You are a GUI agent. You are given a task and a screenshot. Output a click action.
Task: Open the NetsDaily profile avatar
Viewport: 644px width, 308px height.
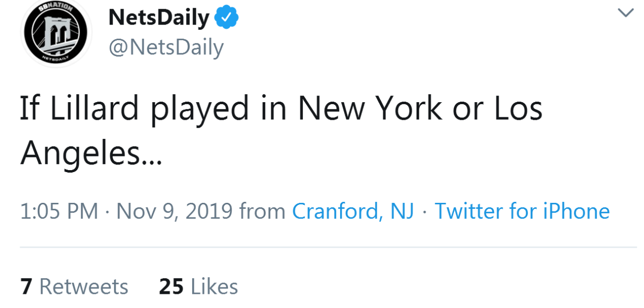click(57, 33)
